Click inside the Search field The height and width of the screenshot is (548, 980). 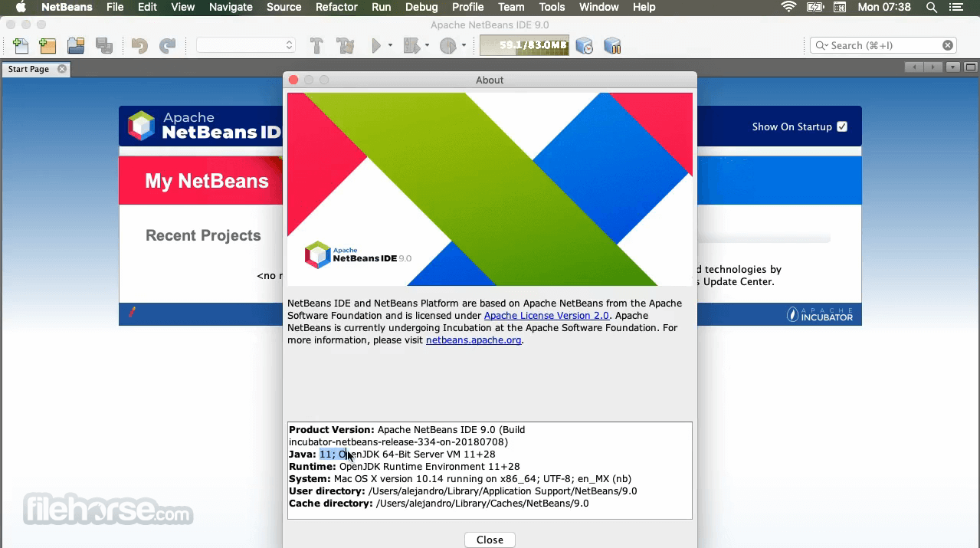(880, 44)
